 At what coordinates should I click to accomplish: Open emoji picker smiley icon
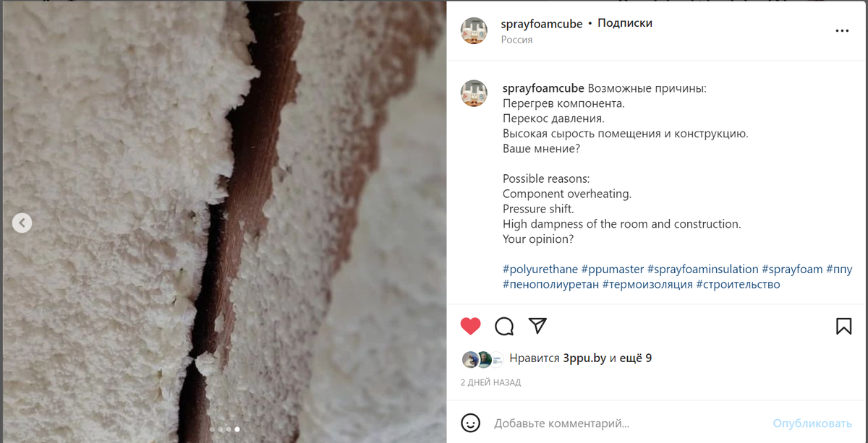[x=471, y=423]
